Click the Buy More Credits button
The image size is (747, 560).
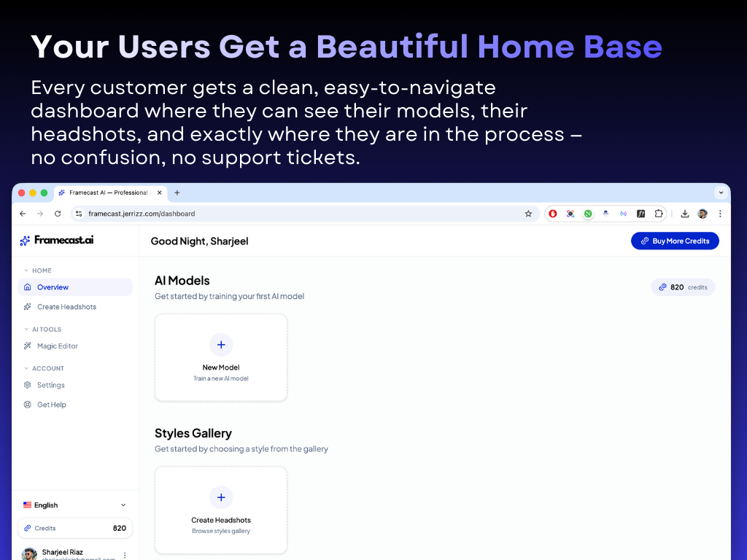pos(675,241)
